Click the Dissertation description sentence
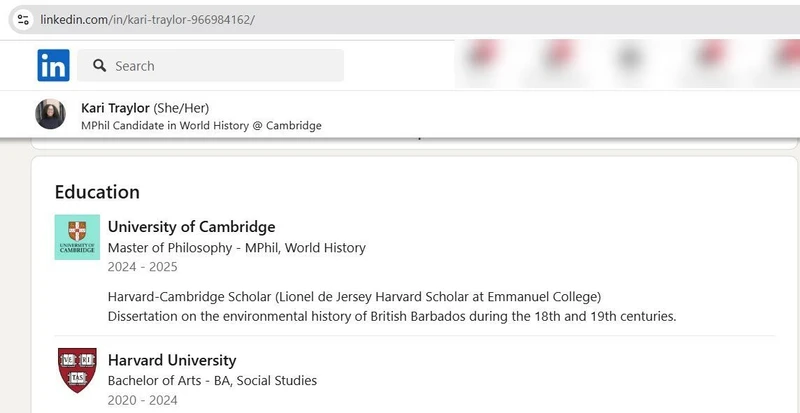The height and width of the screenshot is (413, 800). click(x=392, y=316)
